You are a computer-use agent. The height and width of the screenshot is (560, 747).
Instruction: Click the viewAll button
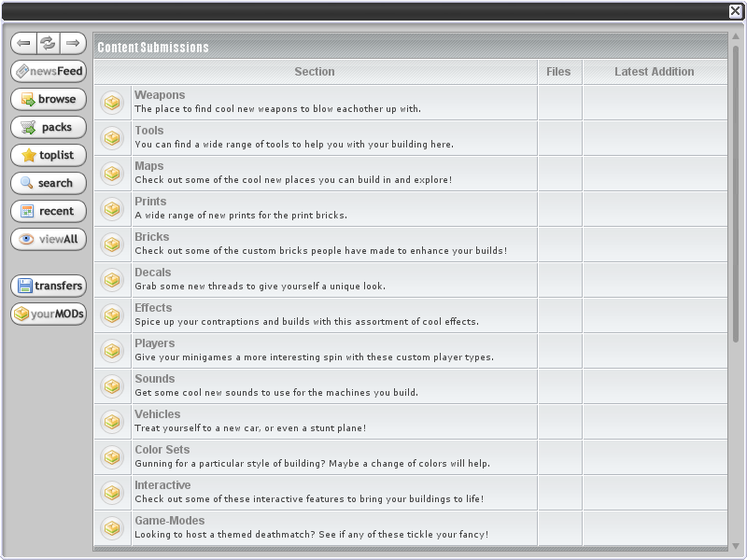click(49, 239)
